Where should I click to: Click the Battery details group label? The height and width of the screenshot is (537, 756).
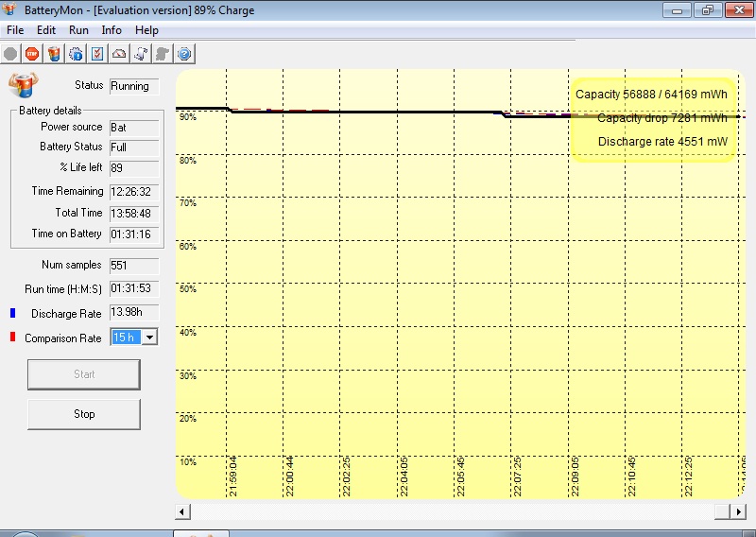tap(50, 111)
